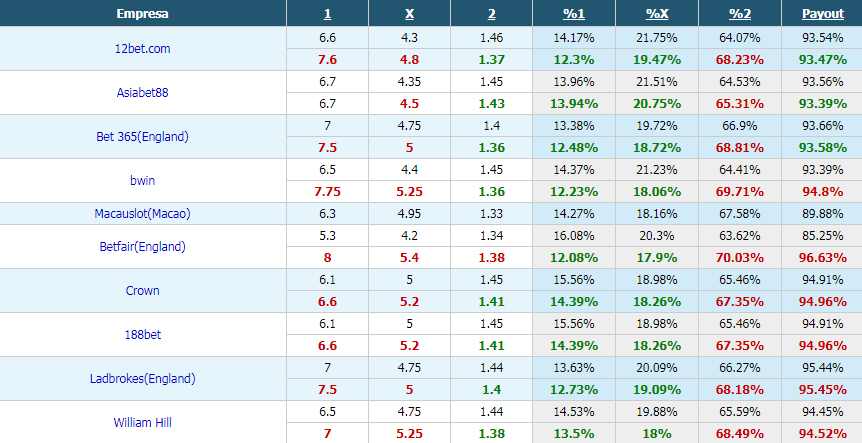Open the Ladbrokes(England) link

click(x=142, y=378)
